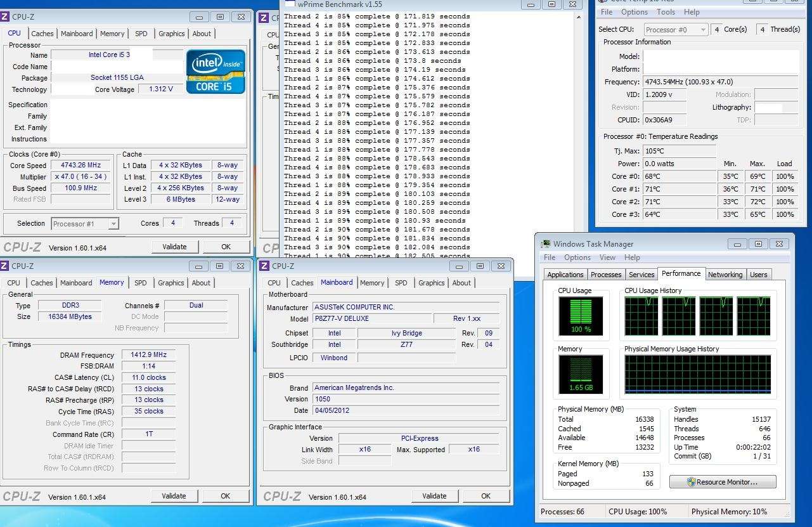Open Help menu in Core Temp
Screen dimensions: 812x527
click(x=692, y=12)
